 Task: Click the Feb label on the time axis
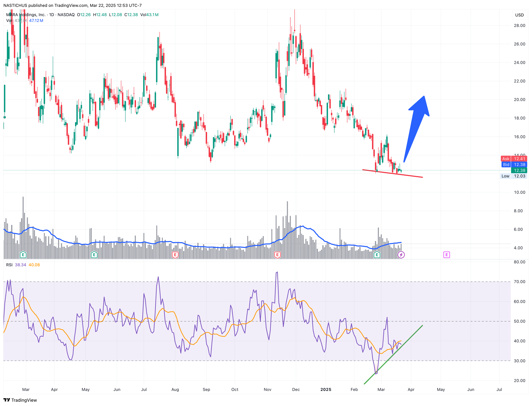354,390
